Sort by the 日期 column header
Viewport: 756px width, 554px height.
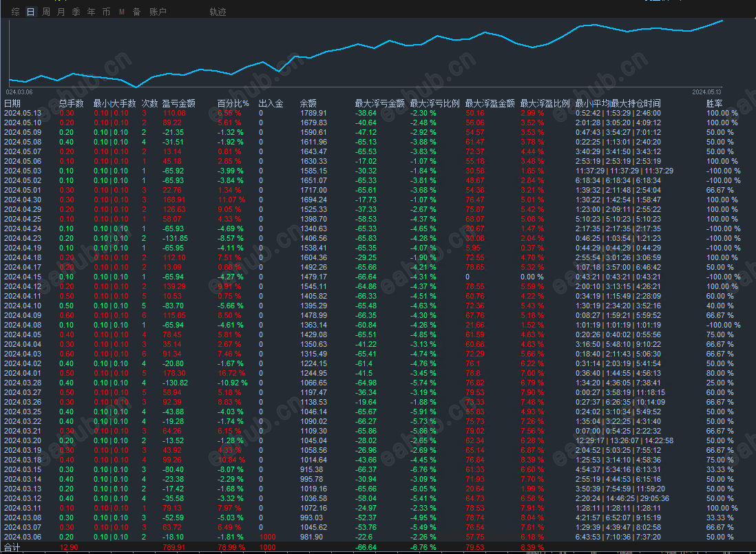pos(12,103)
